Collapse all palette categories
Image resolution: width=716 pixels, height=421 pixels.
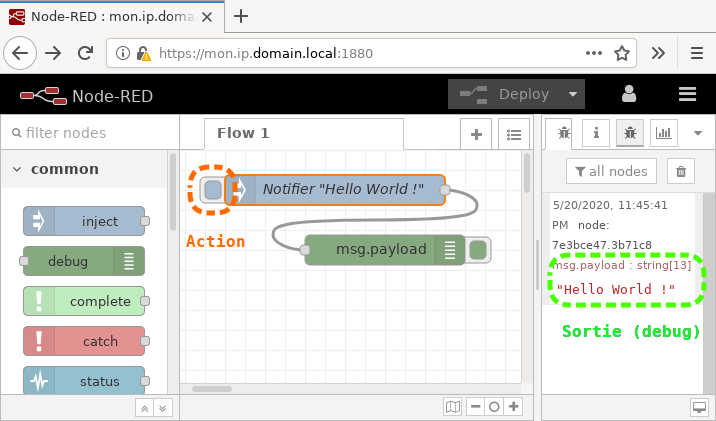[144, 408]
